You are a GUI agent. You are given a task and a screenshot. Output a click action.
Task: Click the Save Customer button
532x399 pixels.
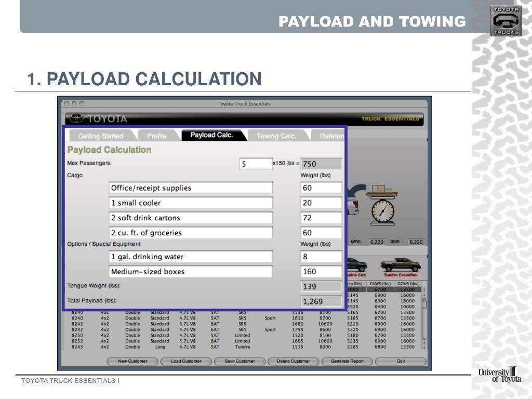tap(240, 362)
